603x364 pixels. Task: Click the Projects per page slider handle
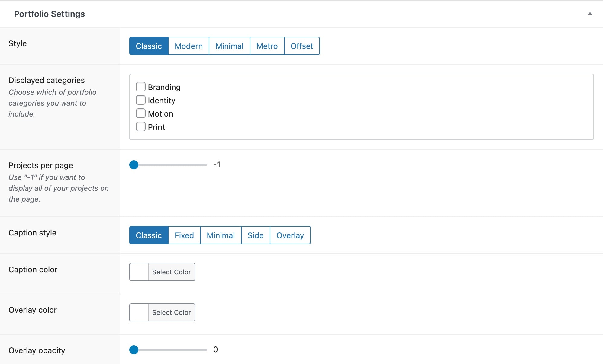tap(134, 165)
